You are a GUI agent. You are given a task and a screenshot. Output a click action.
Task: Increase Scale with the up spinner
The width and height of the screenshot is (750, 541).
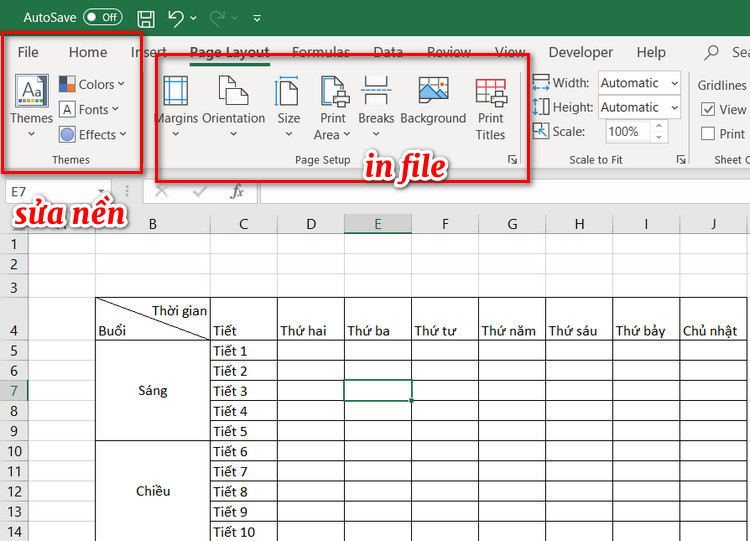click(x=659, y=126)
